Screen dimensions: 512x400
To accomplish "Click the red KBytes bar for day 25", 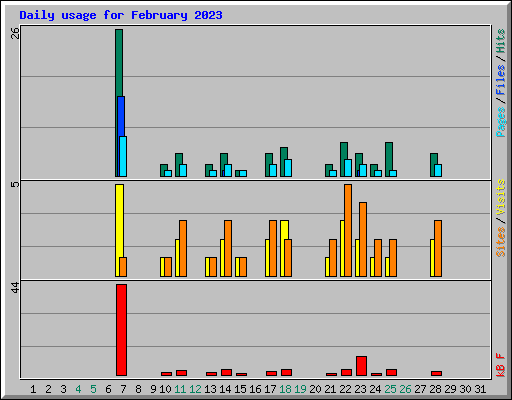I will (391, 372).
